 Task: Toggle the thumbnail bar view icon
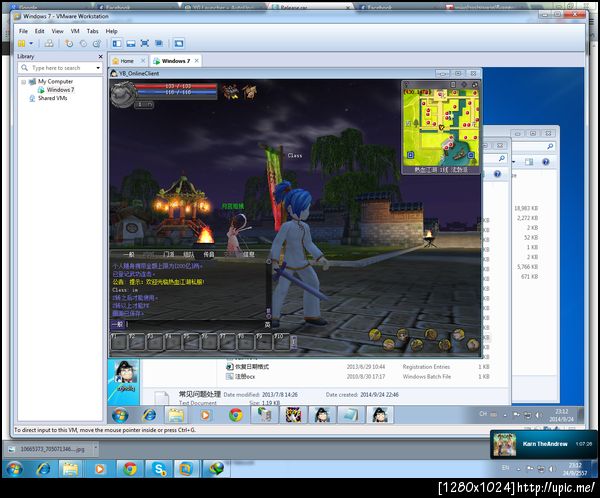point(130,43)
